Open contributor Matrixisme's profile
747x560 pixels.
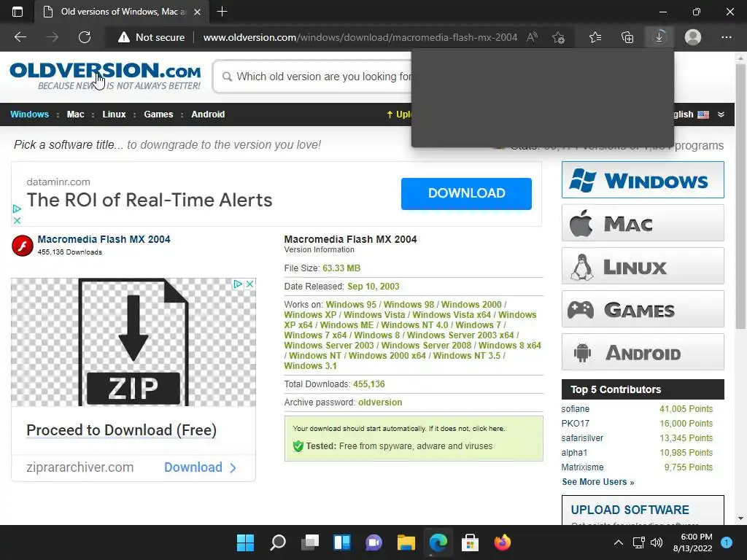coord(582,467)
